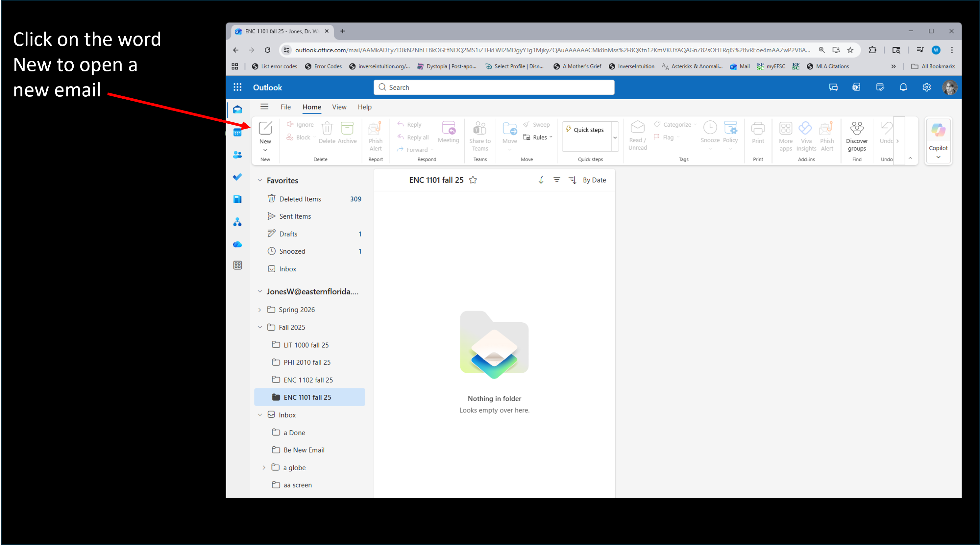
Task: Click the Discover groups icon
Action: click(856, 128)
